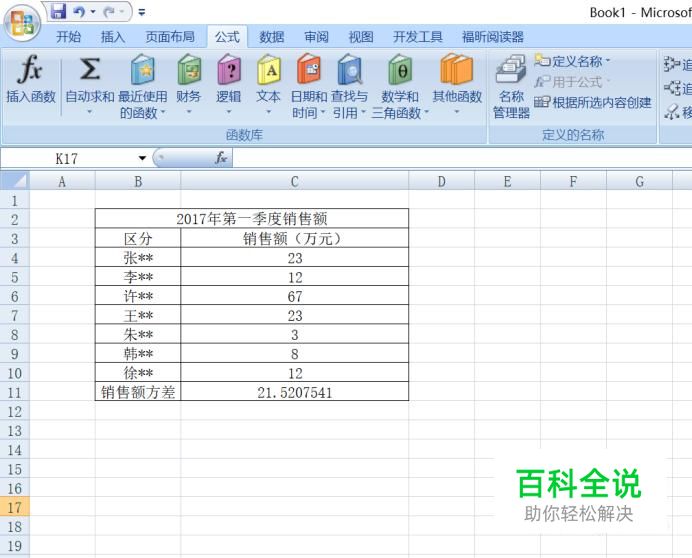Select the 销售额（万元） header cell
Screen dimensions: 692x558
295,238
